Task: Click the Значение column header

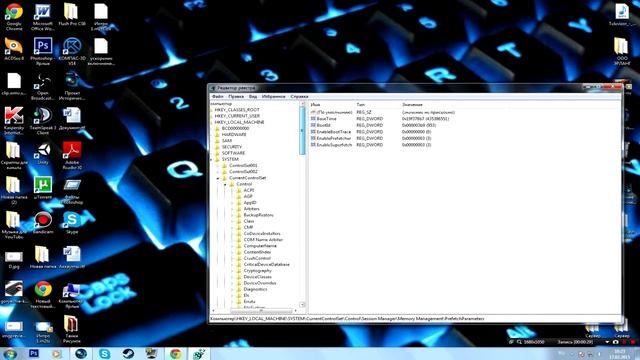Action: pyautogui.click(x=412, y=105)
